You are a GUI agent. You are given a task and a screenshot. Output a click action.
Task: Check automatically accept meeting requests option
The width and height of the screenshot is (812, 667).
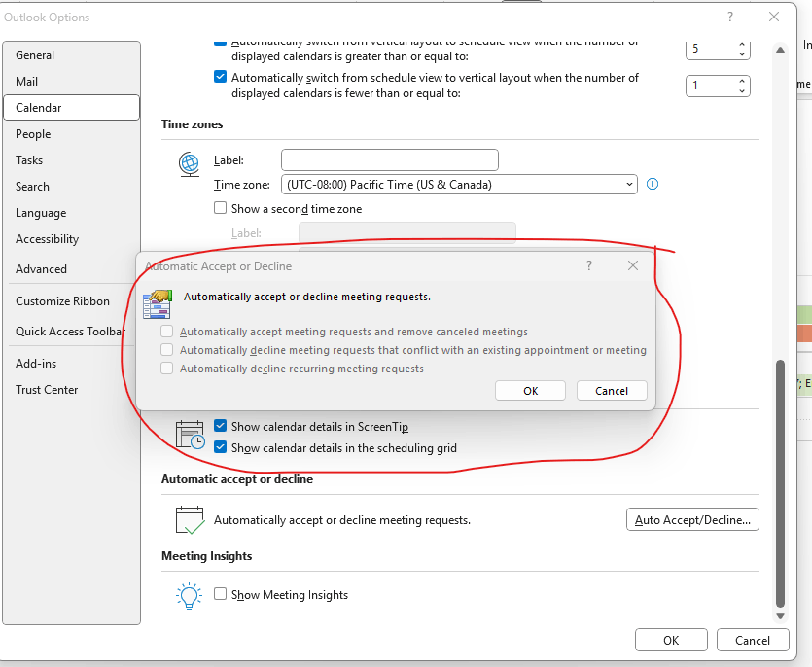click(166, 332)
